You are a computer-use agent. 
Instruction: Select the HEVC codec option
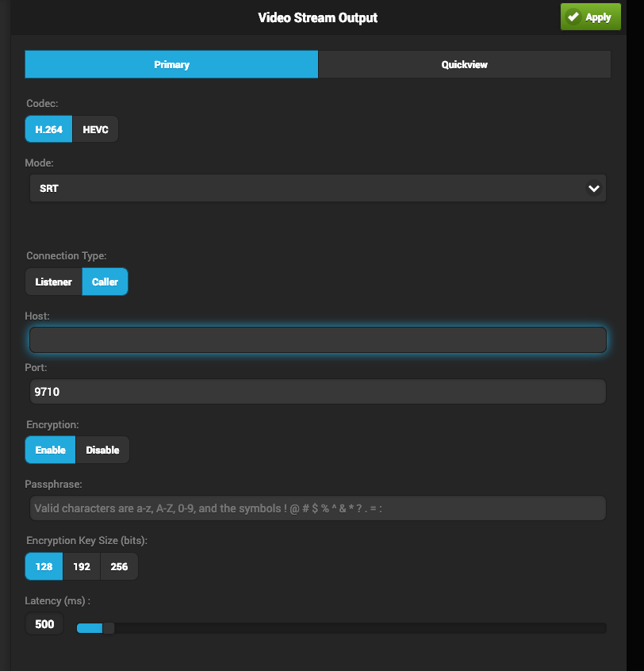tap(95, 129)
